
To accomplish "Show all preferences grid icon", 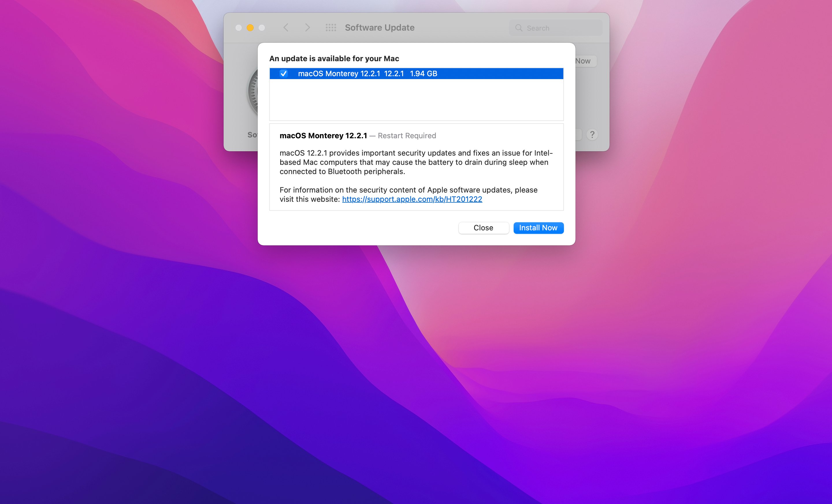I will pyautogui.click(x=330, y=28).
